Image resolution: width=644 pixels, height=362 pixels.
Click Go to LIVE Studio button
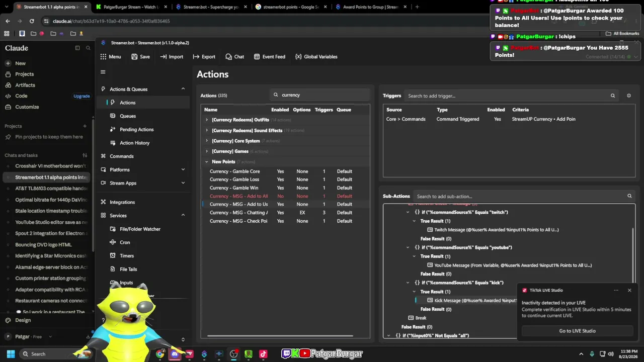click(577, 331)
